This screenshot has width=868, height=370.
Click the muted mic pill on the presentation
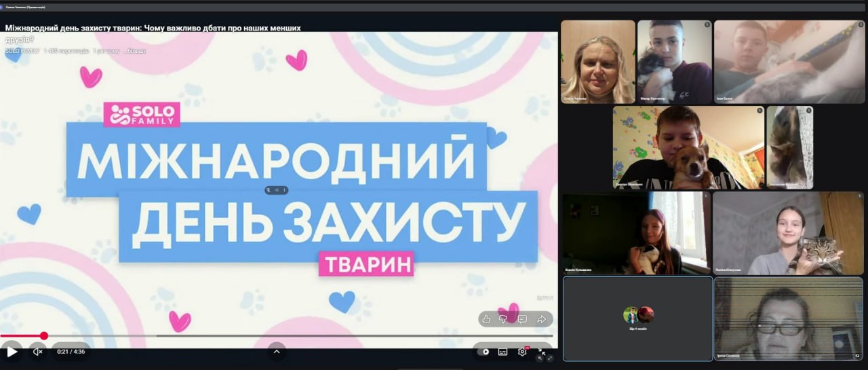point(276,190)
